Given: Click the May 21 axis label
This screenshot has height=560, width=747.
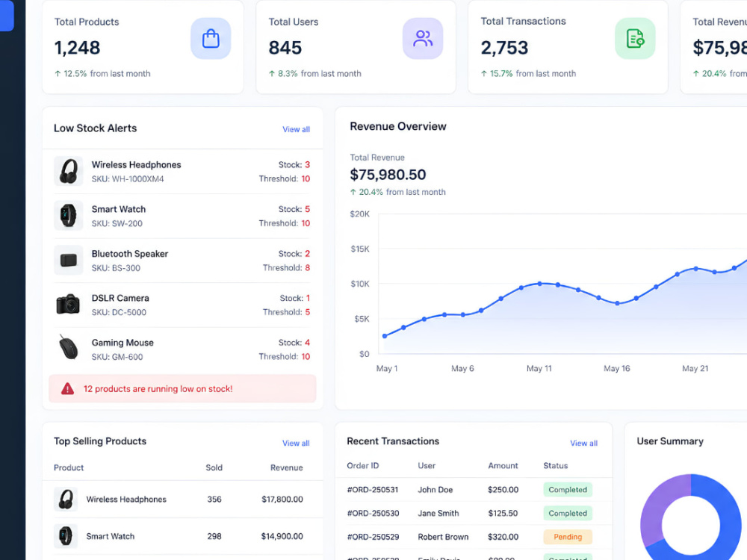Looking at the screenshot, I should pos(695,369).
